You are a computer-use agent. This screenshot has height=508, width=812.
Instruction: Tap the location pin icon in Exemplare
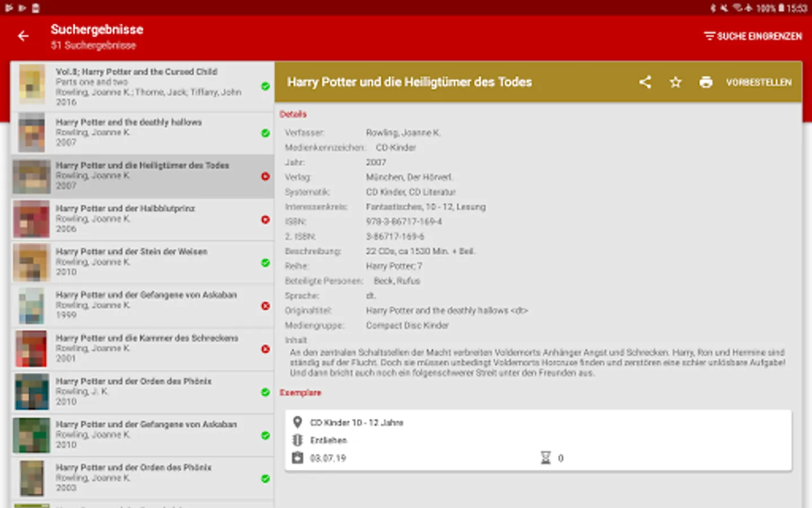point(297,422)
